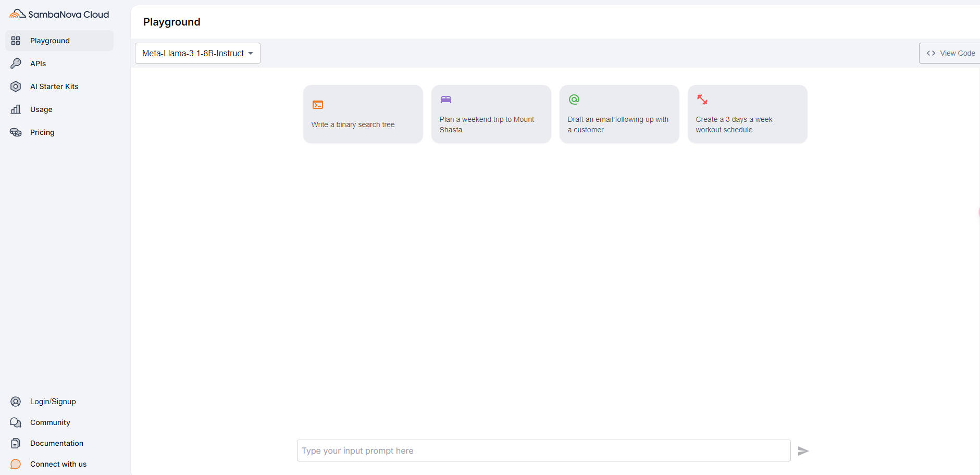Screen dimensions: 980x475
Task: Click the Community chat bubbles icon
Action: [x=16, y=422]
